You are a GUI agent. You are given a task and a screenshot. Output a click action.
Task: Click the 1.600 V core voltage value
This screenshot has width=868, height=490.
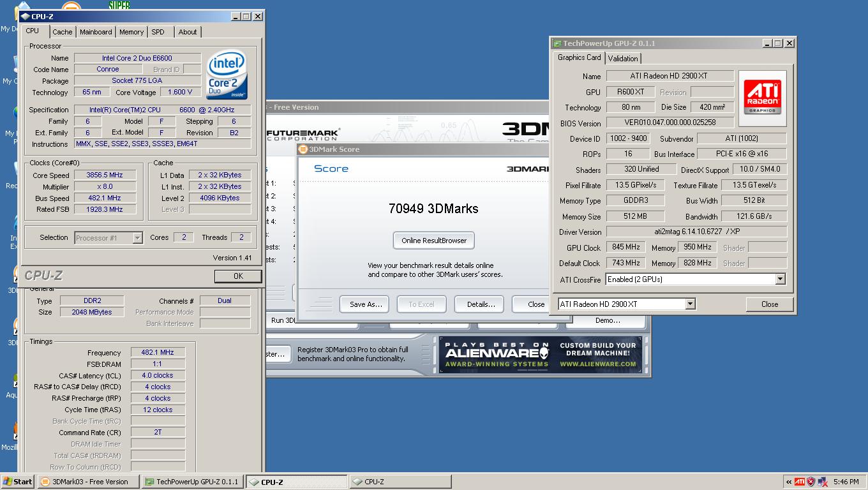click(x=180, y=92)
